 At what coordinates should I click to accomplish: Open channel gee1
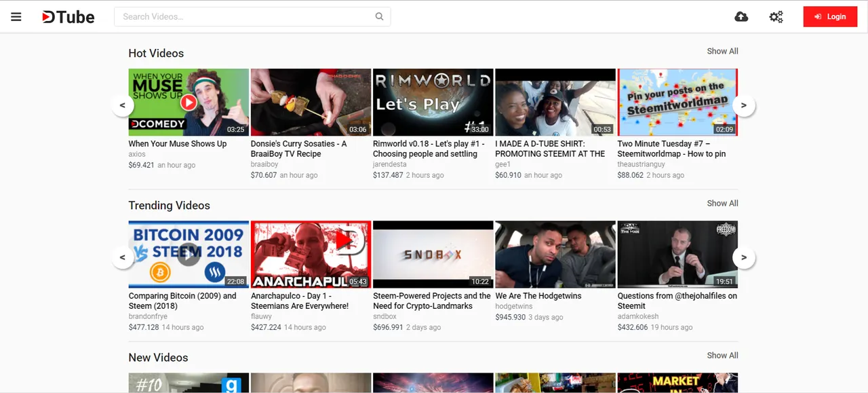tap(502, 164)
